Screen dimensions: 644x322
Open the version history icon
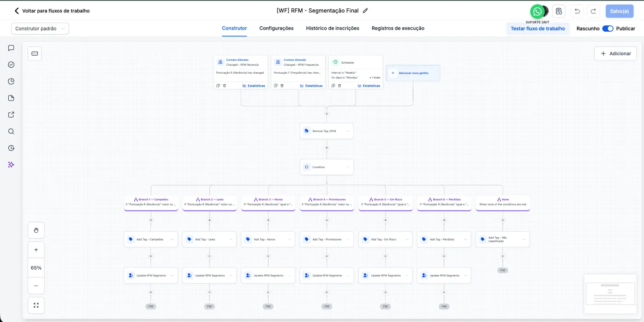click(x=559, y=11)
